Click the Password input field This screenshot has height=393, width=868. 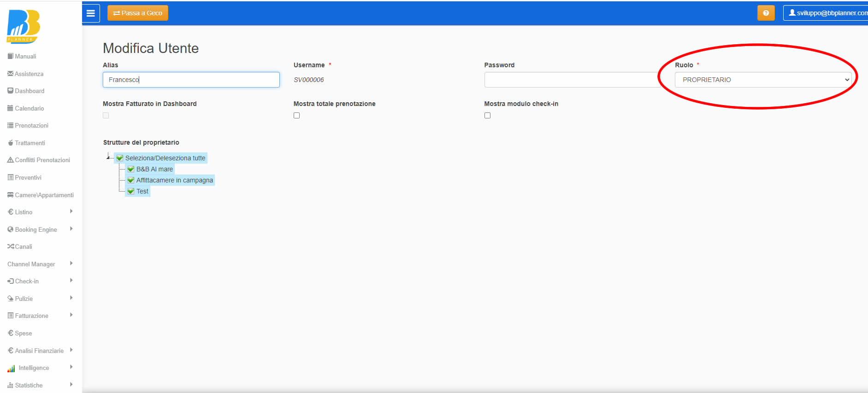point(572,80)
